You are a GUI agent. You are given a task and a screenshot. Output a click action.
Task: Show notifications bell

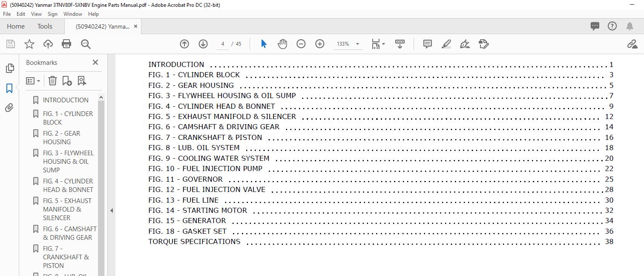pyautogui.click(x=630, y=26)
